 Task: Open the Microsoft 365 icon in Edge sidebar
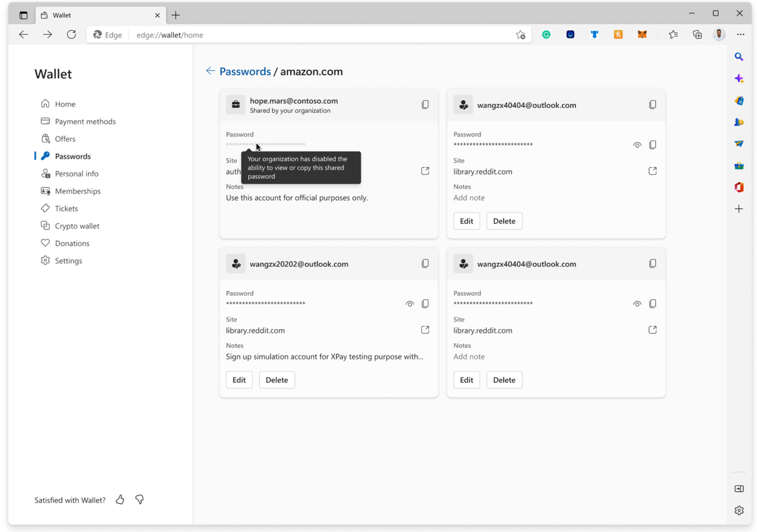[x=739, y=187]
